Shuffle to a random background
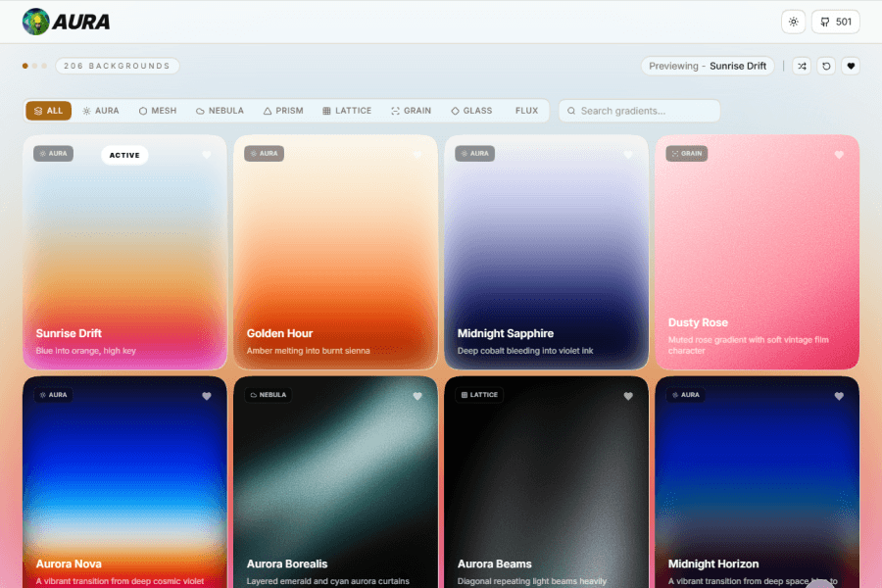 pos(802,66)
